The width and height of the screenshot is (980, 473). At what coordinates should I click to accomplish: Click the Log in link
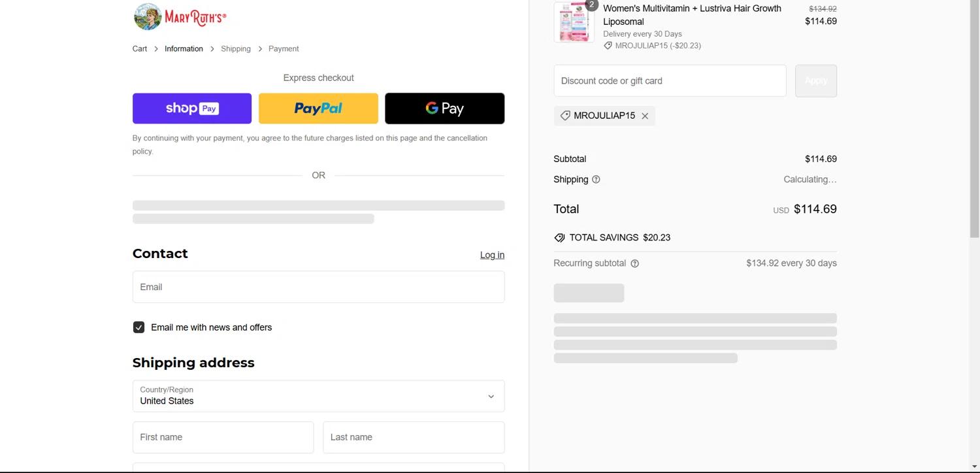[492, 255]
